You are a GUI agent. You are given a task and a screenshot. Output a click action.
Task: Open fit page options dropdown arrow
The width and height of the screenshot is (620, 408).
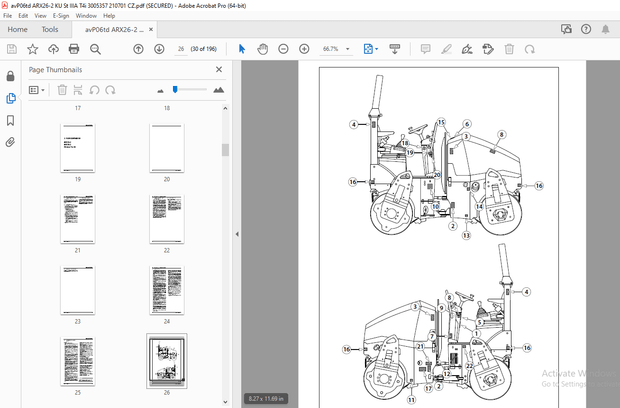376,49
